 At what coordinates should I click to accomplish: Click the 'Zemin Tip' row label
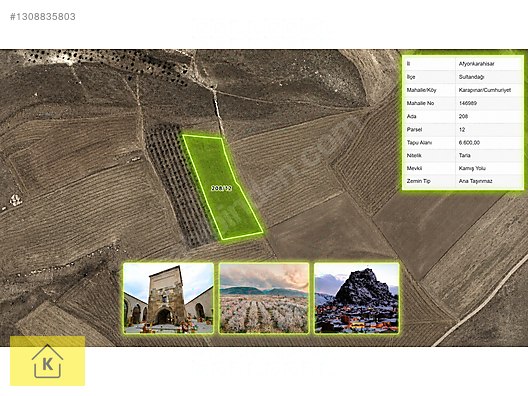(x=419, y=181)
